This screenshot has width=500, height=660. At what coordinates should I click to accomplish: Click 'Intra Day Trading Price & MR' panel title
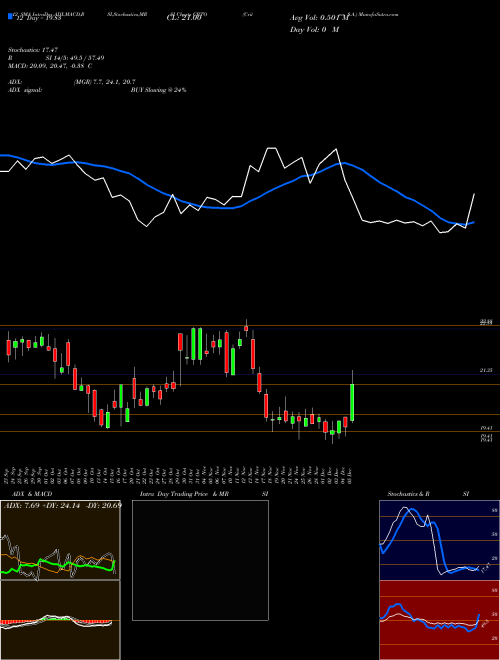pyautogui.click(x=184, y=494)
